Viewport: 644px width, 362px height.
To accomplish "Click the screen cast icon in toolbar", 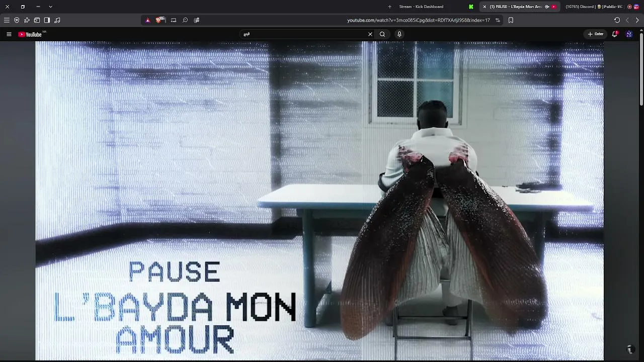I will [174, 20].
